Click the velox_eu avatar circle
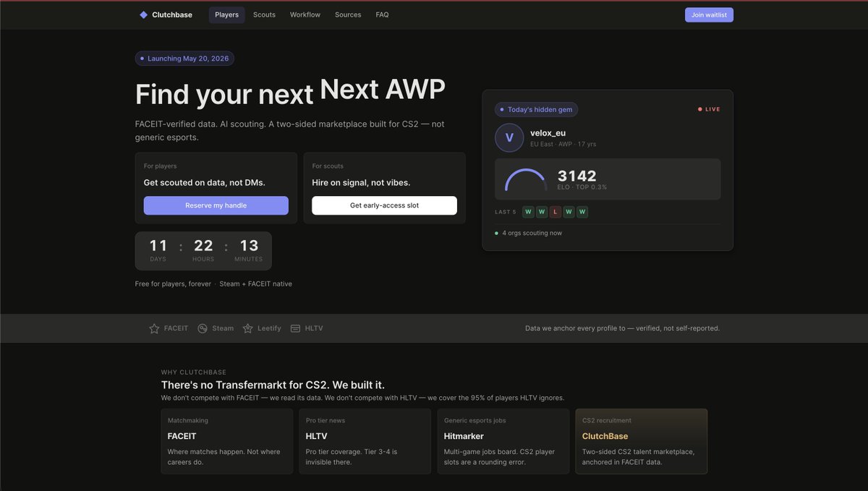The image size is (868, 491). point(509,137)
